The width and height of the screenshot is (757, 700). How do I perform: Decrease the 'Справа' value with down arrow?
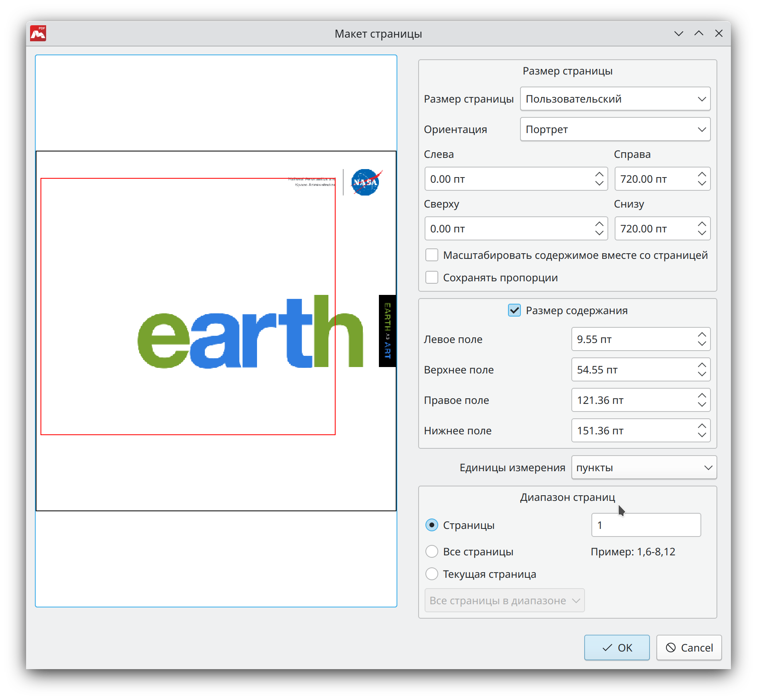coord(702,184)
